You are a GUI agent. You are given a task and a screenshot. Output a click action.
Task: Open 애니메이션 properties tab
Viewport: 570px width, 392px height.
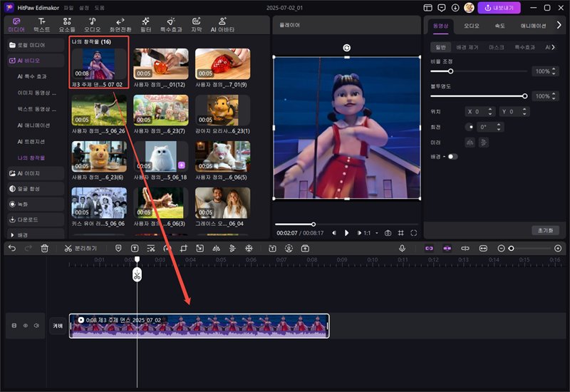tap(533, 26)
